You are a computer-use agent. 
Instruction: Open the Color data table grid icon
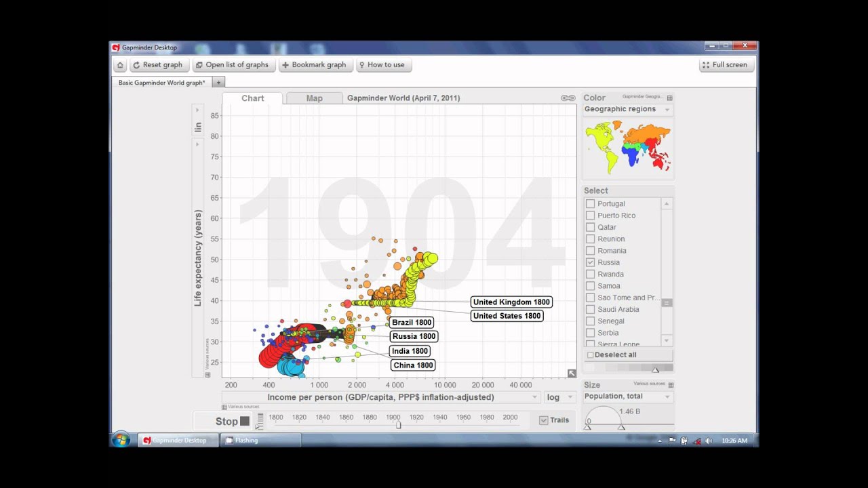pyautogui.click(x=670, y=98)
